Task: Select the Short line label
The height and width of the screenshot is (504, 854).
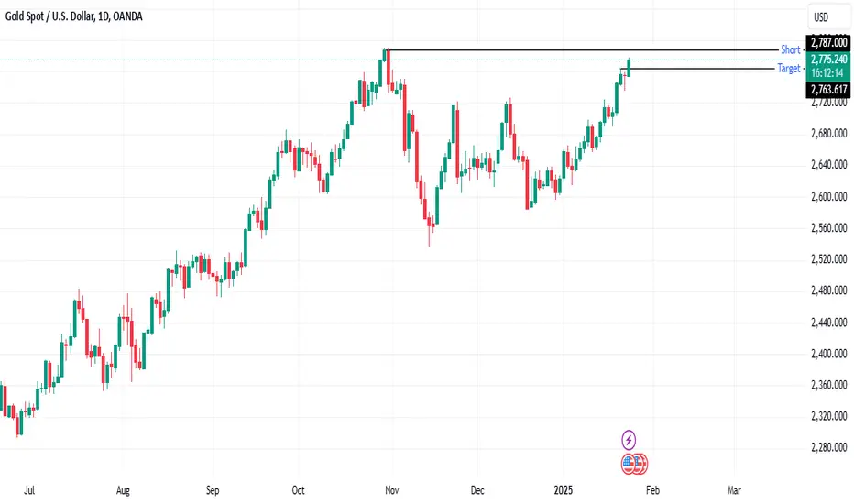Action: tap(790, 49)
